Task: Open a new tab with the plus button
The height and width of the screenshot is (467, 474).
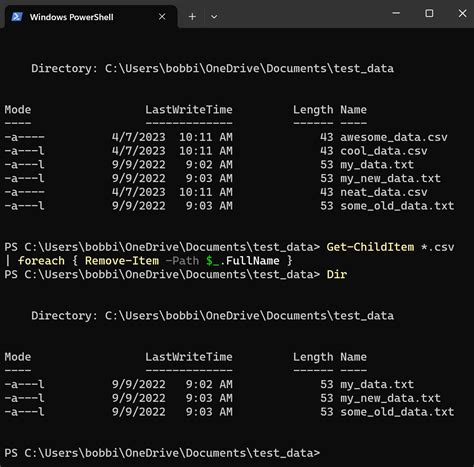Action: (x=192, y=17)
